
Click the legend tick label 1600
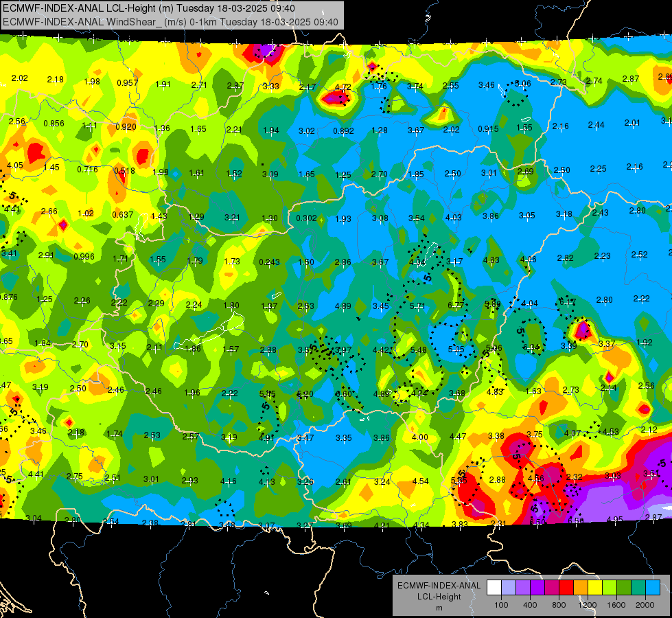point(616,605)
